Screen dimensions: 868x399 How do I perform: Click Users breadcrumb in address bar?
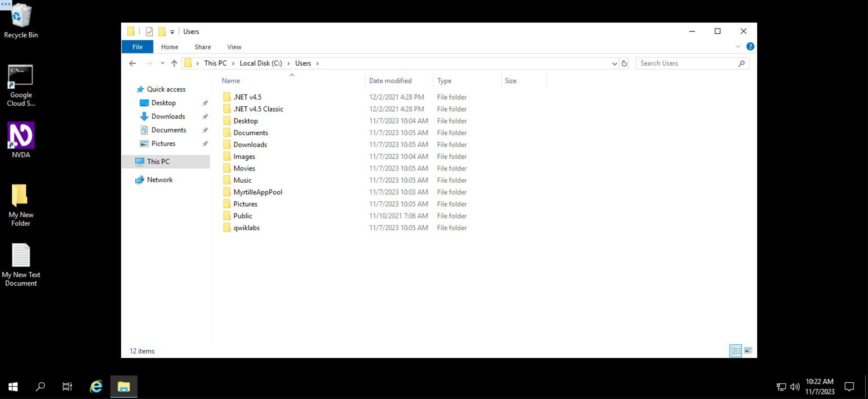pos(303,63)
